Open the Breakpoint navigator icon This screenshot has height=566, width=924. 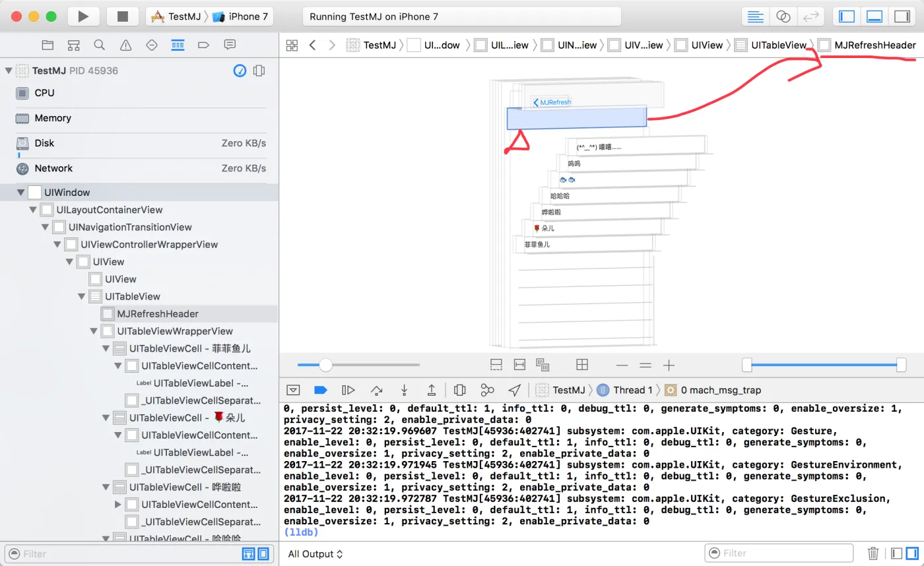(203, 45)
